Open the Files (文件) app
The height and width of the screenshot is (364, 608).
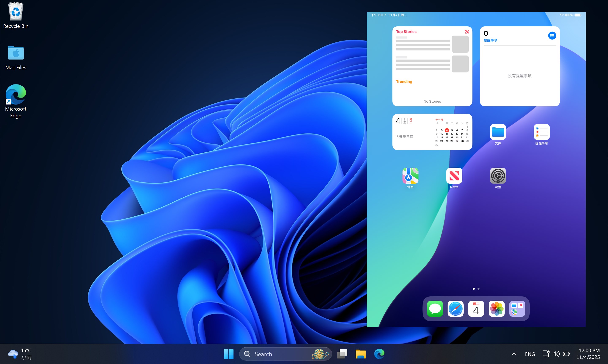pos(498,133)
